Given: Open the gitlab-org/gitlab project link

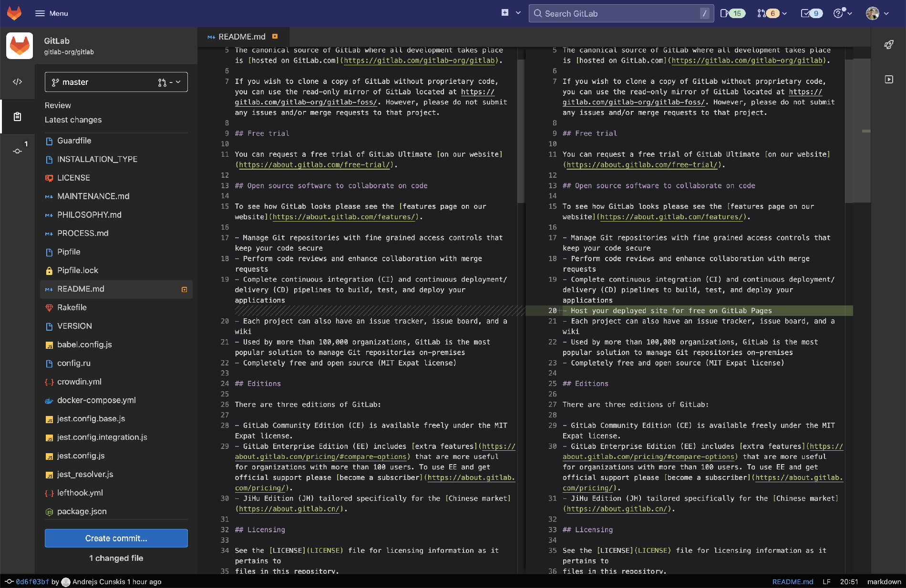Looking at the screenshot, I should (69, 52).
